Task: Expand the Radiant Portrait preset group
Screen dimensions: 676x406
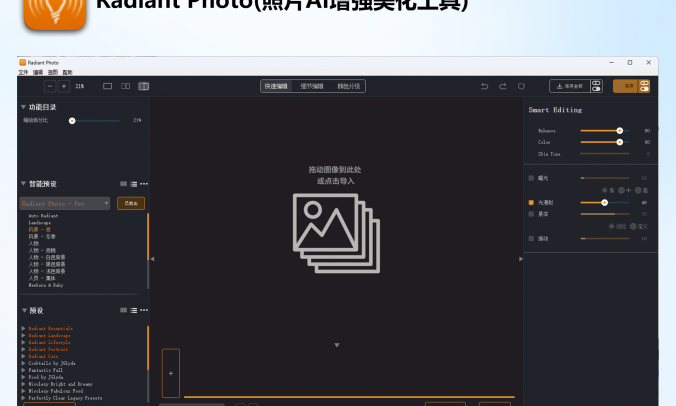Action: [23, 349]
